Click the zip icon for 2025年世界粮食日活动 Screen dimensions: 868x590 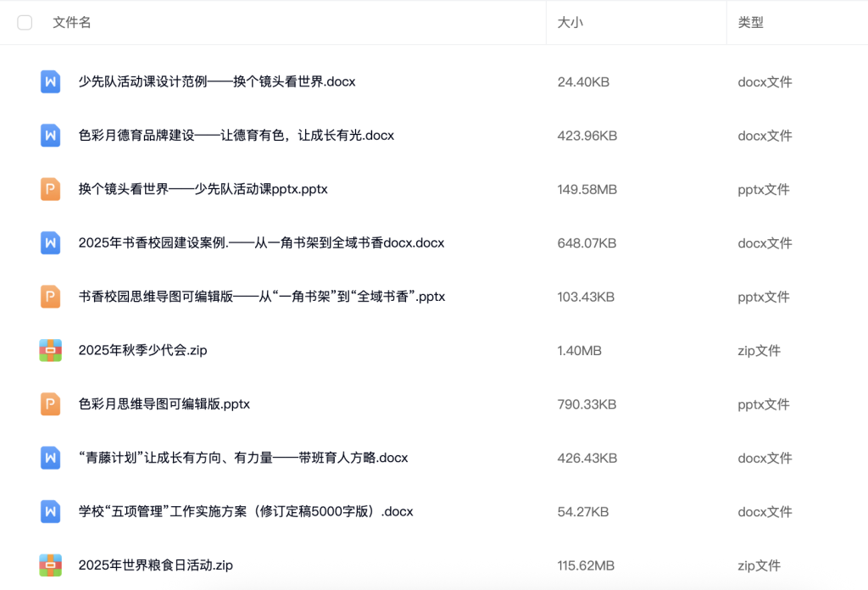50,565
